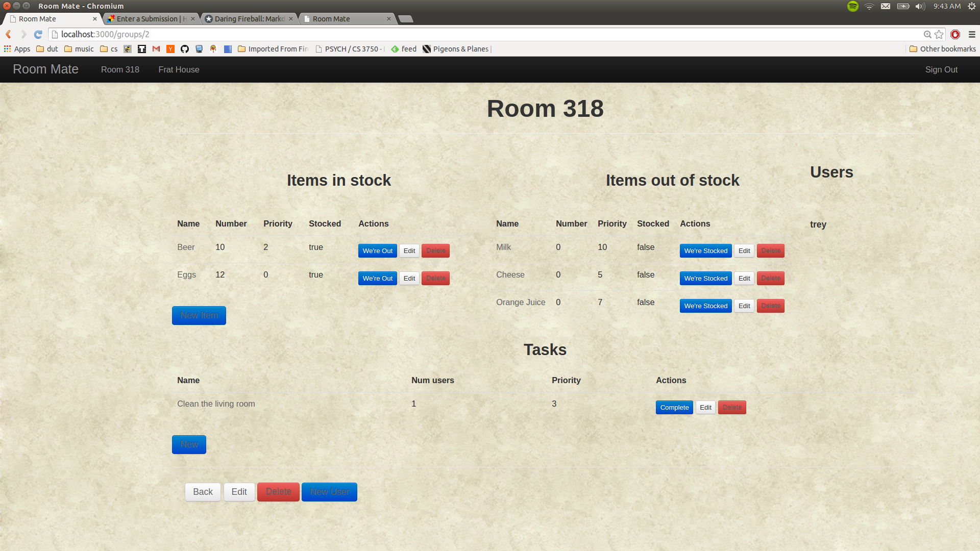Expand Other bookmarks folder
The width and height of the screenshot is (980, 551).
coord(942,49)
